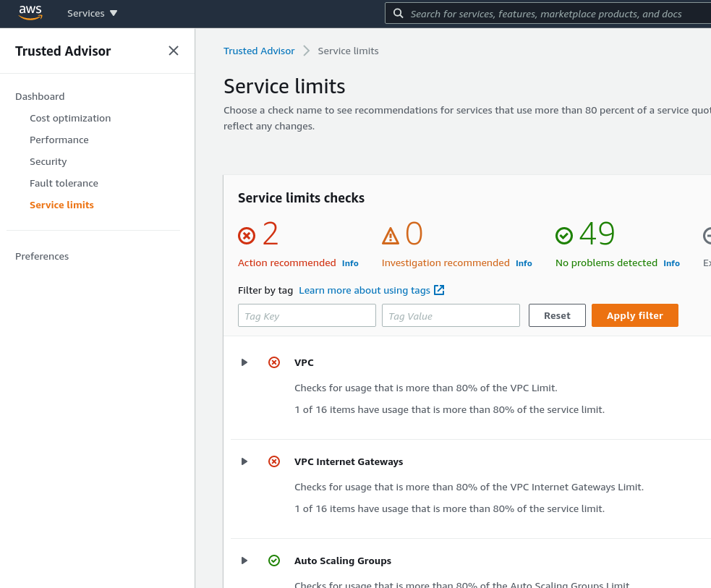711x588 pixels.
Task: Open the Fault tolerance category
Action: point(64,183)
